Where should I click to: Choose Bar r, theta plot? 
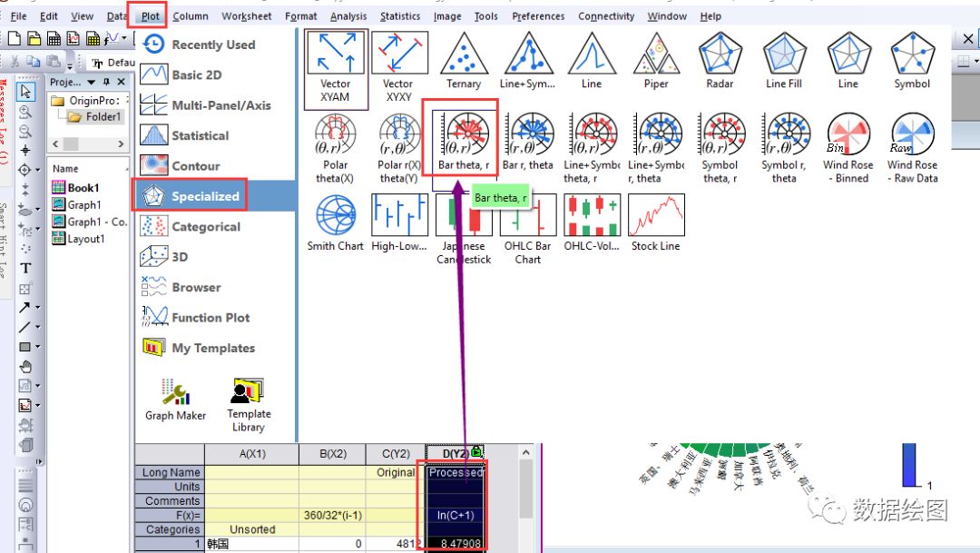528,143
